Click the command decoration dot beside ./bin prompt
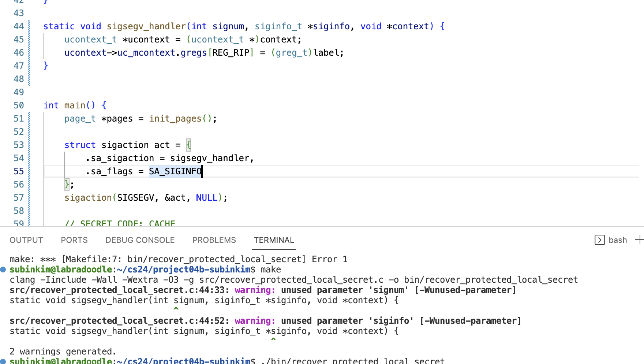The width and height of the screenshot is (644, 364). 3,361
